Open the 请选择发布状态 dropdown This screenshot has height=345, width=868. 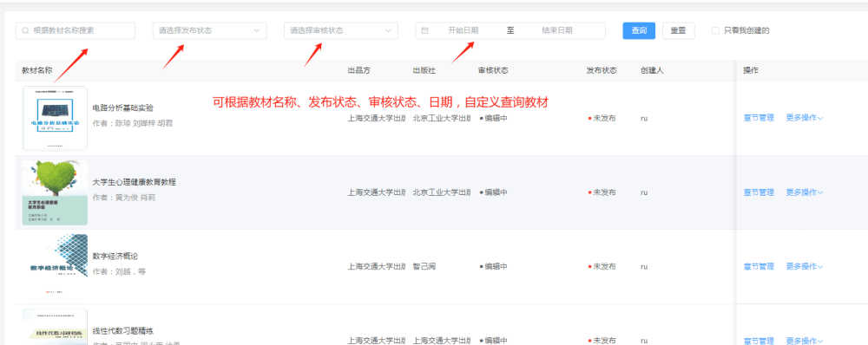pyautogui.click(x=210, y=31)
